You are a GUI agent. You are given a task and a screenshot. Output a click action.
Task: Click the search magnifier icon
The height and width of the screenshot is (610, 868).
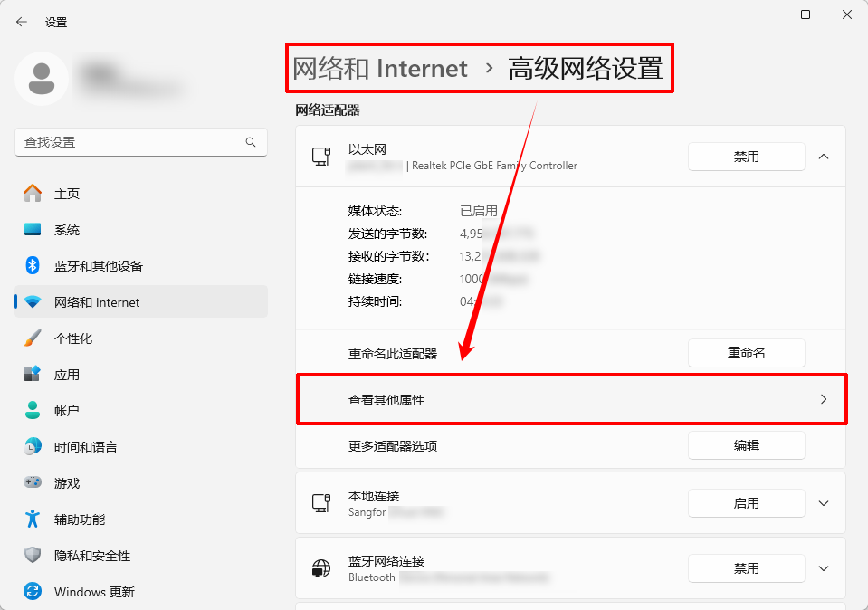tap(251, 142)
